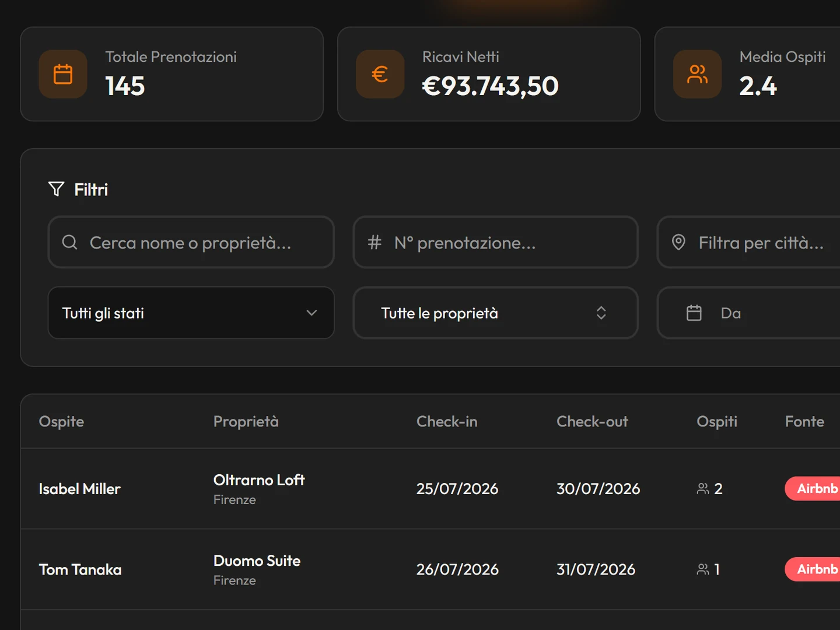The image size is (840, 630).
Task: Focus the N° prenotazione input field
Action: coord(495,242)
